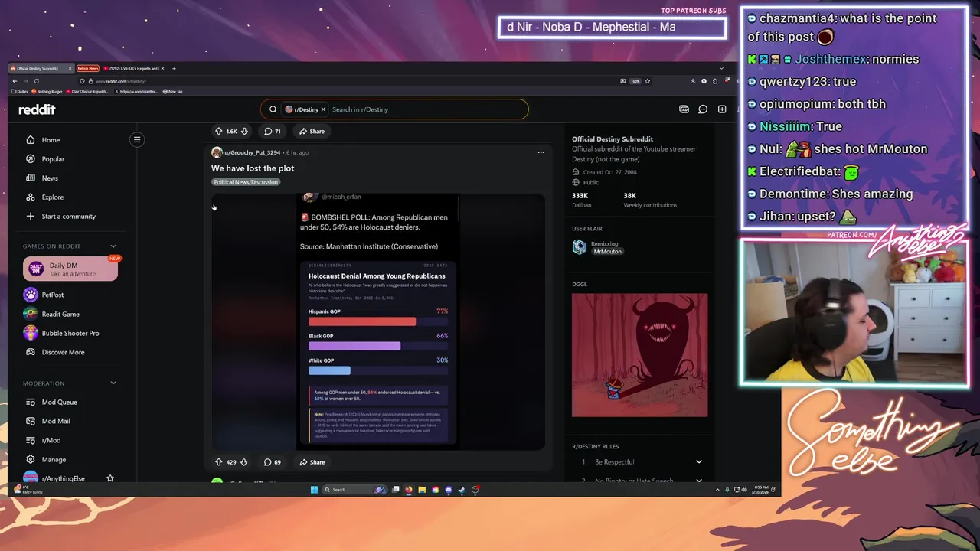980x551 pixels.
Task: Click the Search in r/Destiny field
Action: [429, 109]
